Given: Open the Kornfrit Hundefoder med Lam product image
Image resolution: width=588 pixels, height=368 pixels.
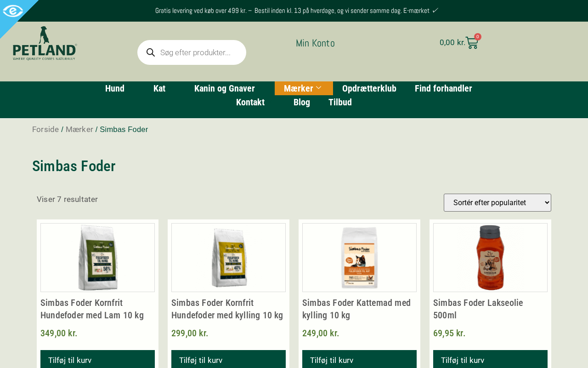Looking at the screenshot, I should click(97, 258).
